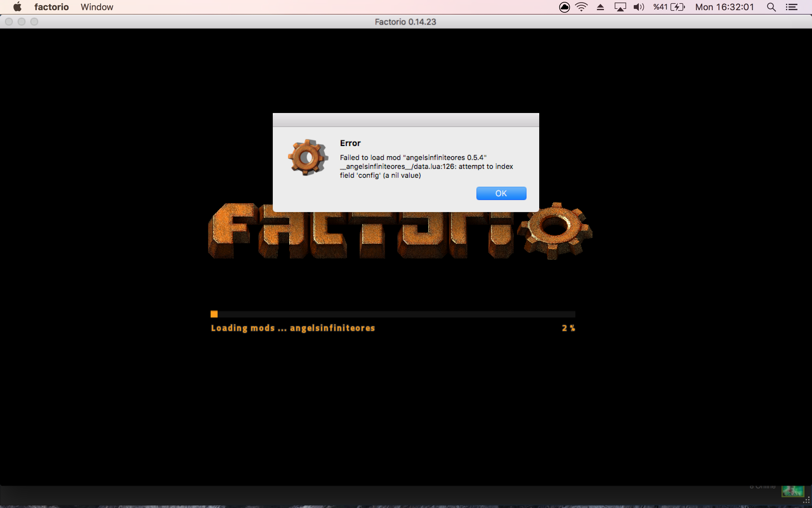
Task: Minimize the Factorio window
Action: point(22,22)
